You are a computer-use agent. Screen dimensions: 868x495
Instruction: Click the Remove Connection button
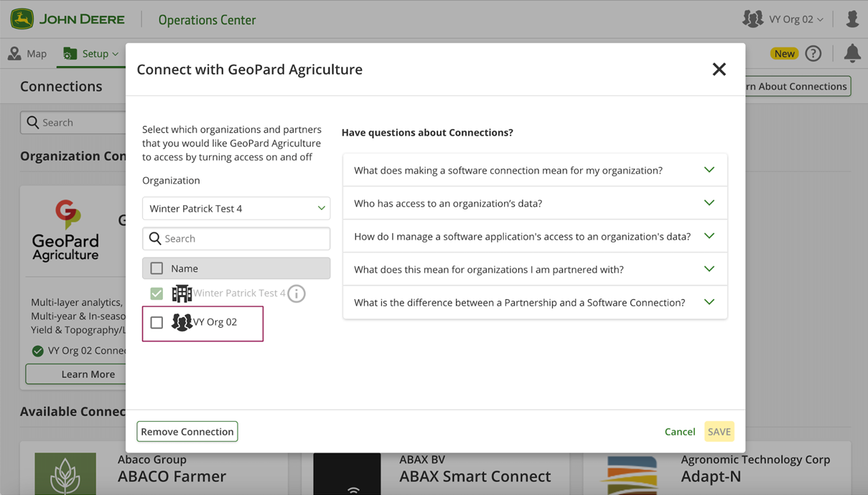(x=187, y=432)
